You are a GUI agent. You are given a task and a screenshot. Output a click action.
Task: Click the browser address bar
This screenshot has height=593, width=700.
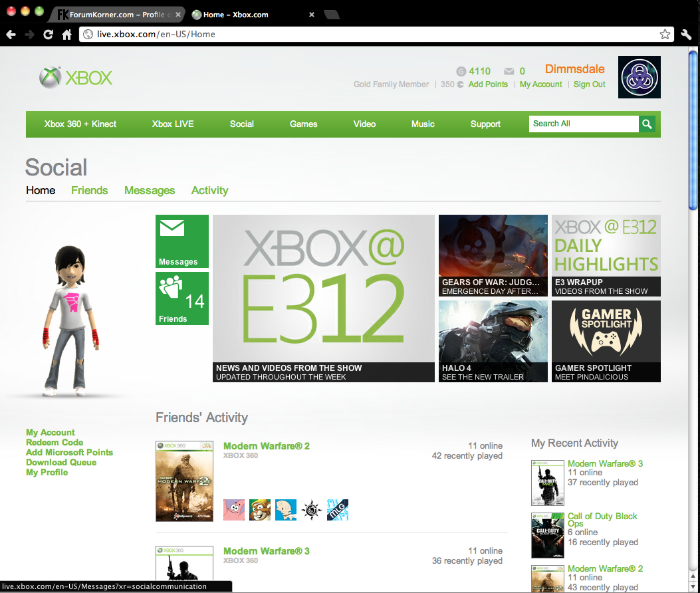pos(375,35)
